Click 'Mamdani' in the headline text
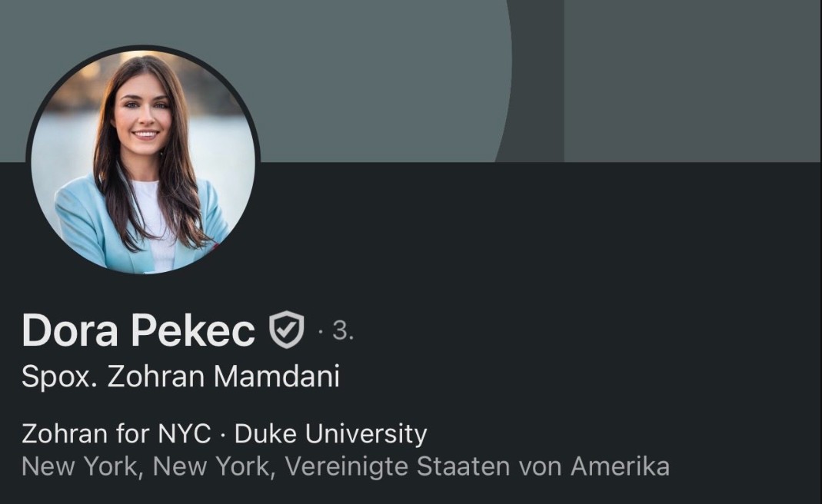Screen dimensions: 822x504 277,376
